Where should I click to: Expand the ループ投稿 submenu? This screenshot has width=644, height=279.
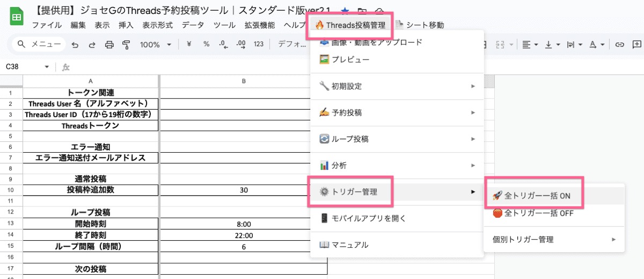point(397,139)
